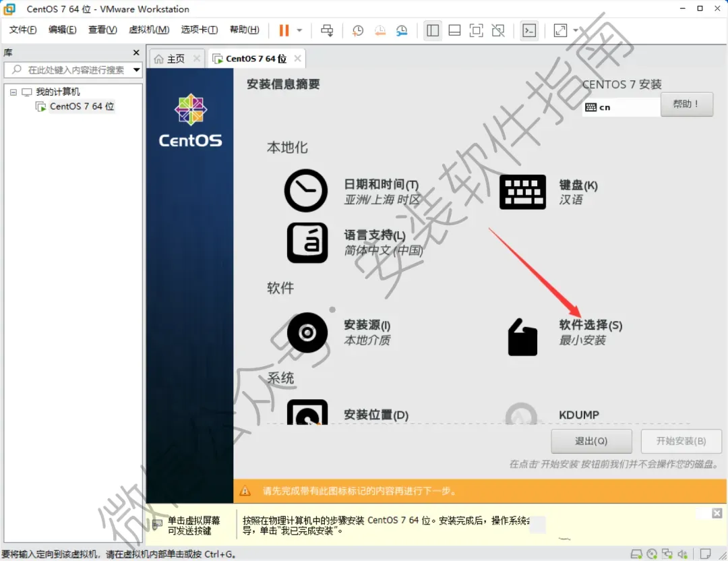Click the VMware Workstation title bar icon
The image size is (728, 561).
(9, 9)
